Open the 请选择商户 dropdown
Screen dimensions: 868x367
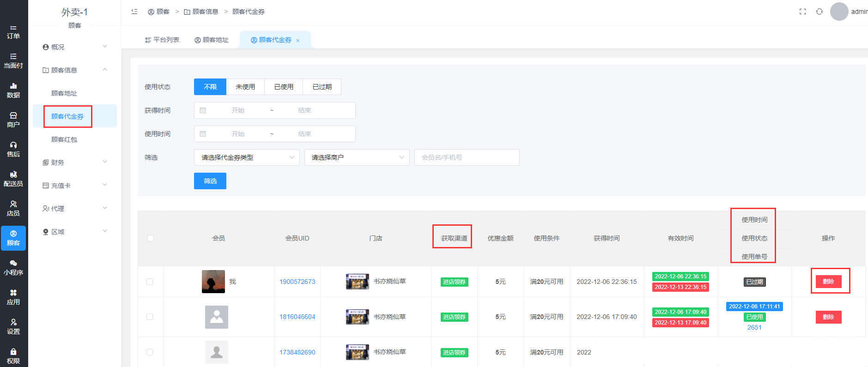click(357, 157)
